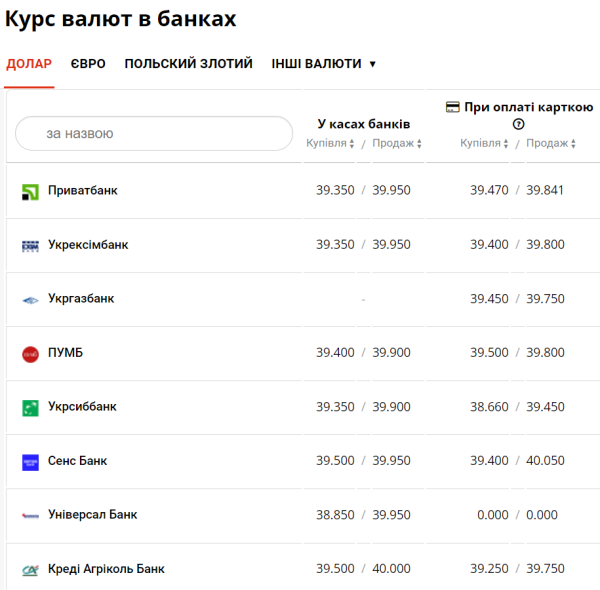Click the Креді Агріколь Банк logo icon
Image resolution: width=600 pixels, height=590 pixels.
30,570
